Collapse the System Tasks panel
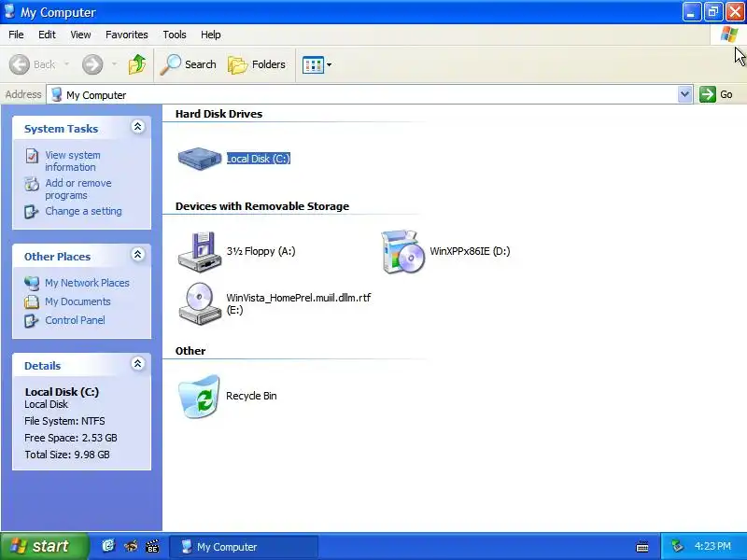 click(x=137, y=127)
